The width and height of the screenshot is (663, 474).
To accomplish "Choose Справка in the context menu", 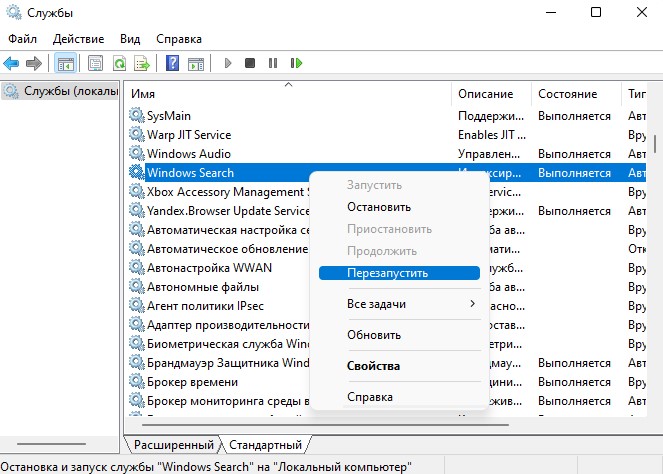I will click(399, 397).
